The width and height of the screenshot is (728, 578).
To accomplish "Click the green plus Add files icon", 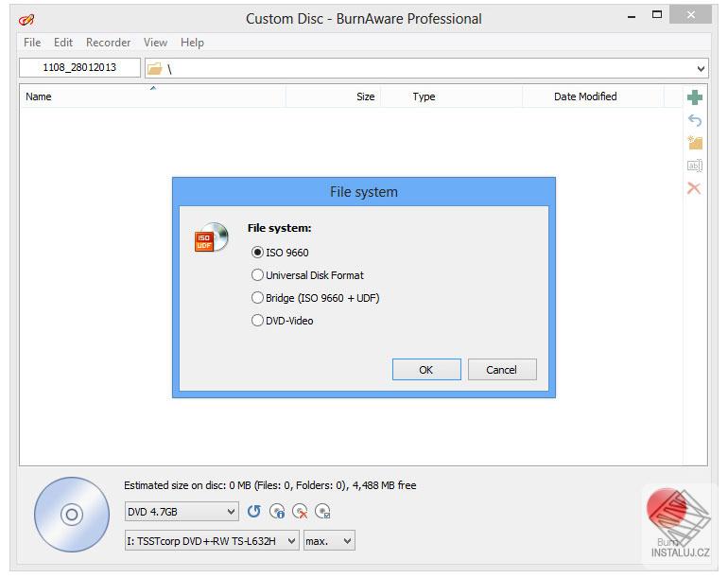I will (695, 97).
